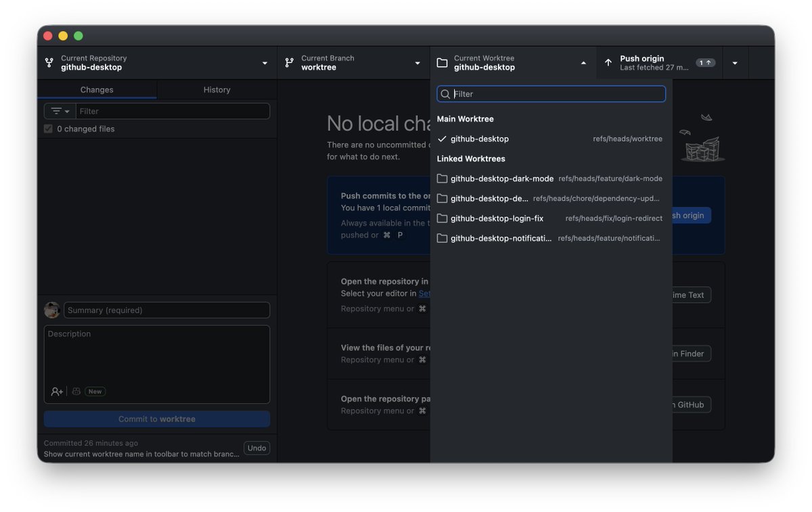Viewport: 812px width, 512px height.
Task: Open the filter options dropdown button
Action: [x=60, y=111]
